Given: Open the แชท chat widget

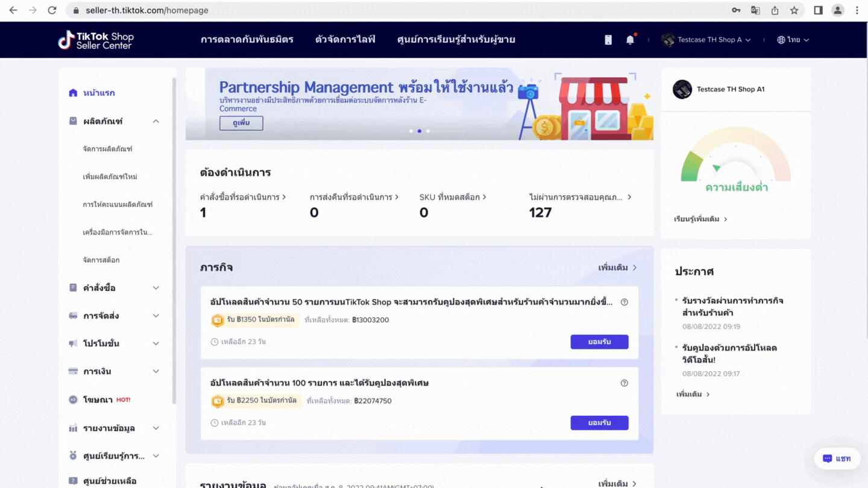Looking at the screenshot, I should pos(837,458).
